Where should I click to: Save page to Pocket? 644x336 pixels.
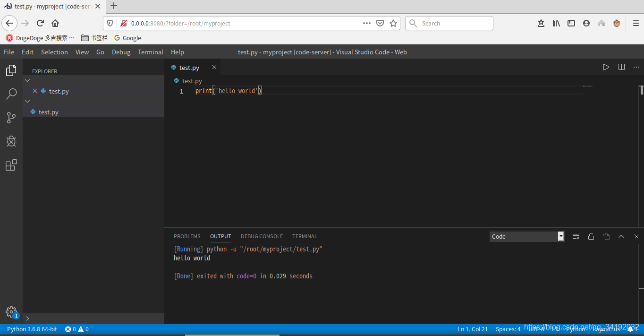click(x=380, y=23)
